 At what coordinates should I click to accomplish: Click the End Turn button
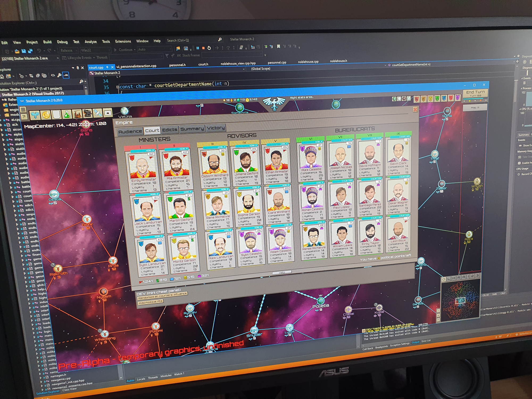click(x=475, y=93)
